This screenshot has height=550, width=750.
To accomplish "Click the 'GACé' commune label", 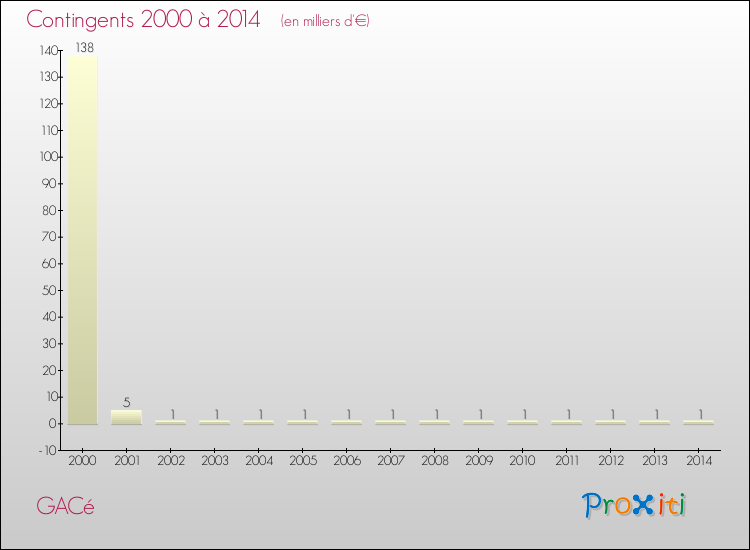I will pyautogui.click(x=65, y=506).
